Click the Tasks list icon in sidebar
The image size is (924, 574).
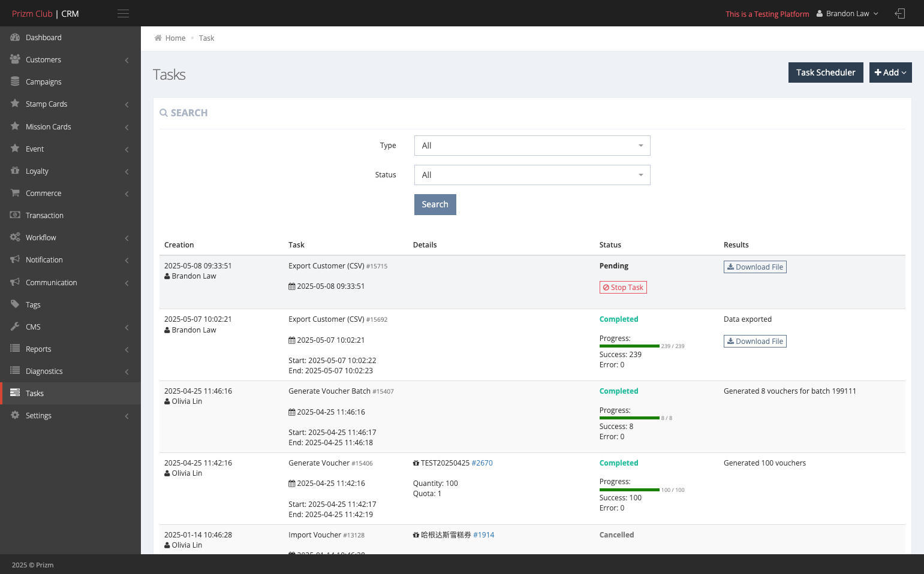[x=15, y=393]
